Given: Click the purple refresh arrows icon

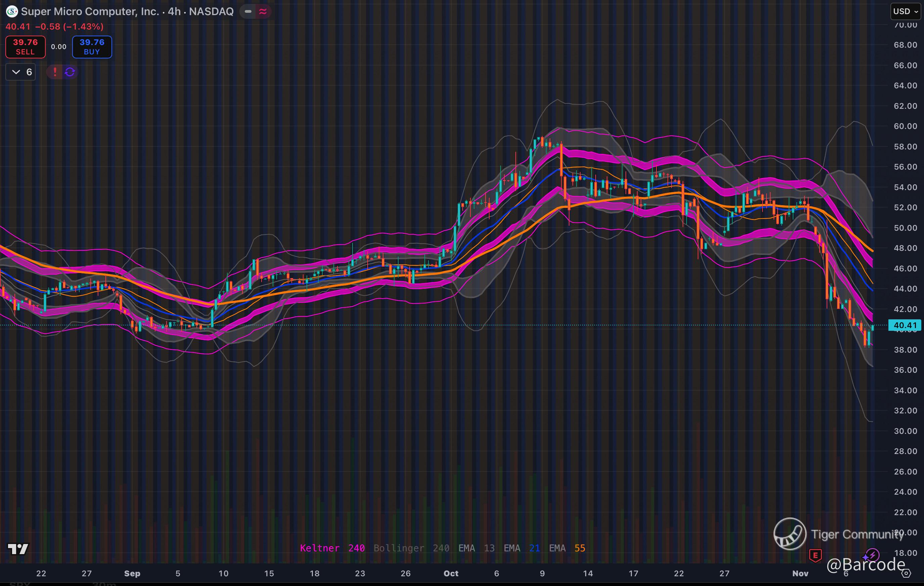Looking at the screenshot, I should [x=70, y=72].
